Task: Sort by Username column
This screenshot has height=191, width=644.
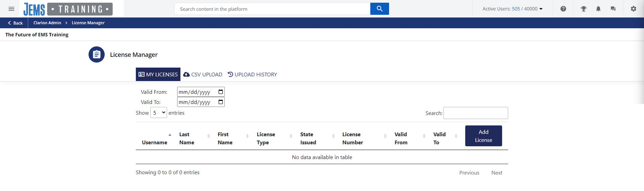Action: coord(154,138)
